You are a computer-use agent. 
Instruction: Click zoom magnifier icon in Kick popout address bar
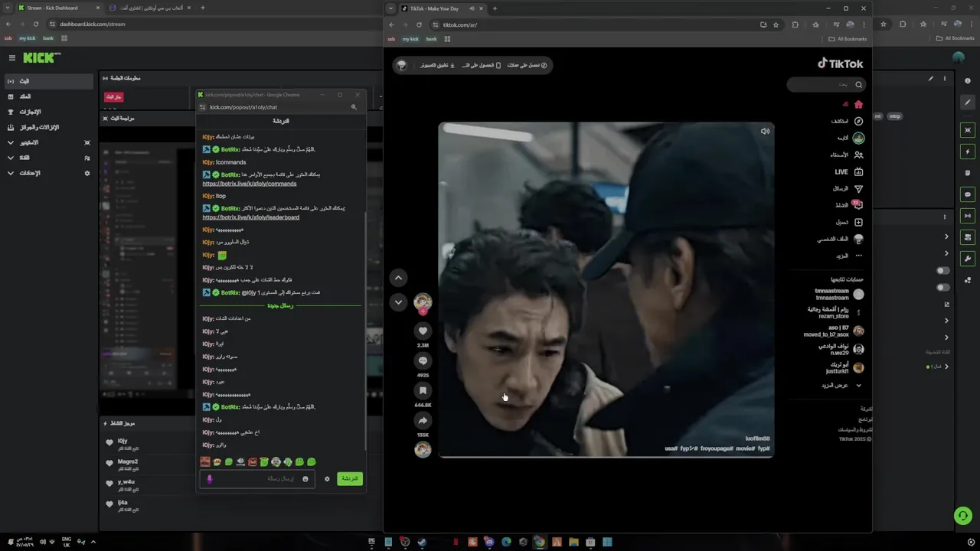[354, 107]
